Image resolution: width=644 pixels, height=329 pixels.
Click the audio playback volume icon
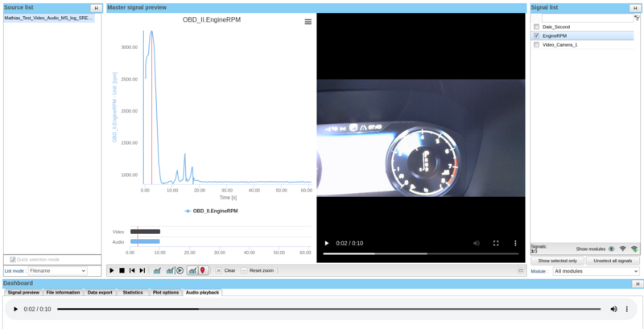tap(613, 309)
